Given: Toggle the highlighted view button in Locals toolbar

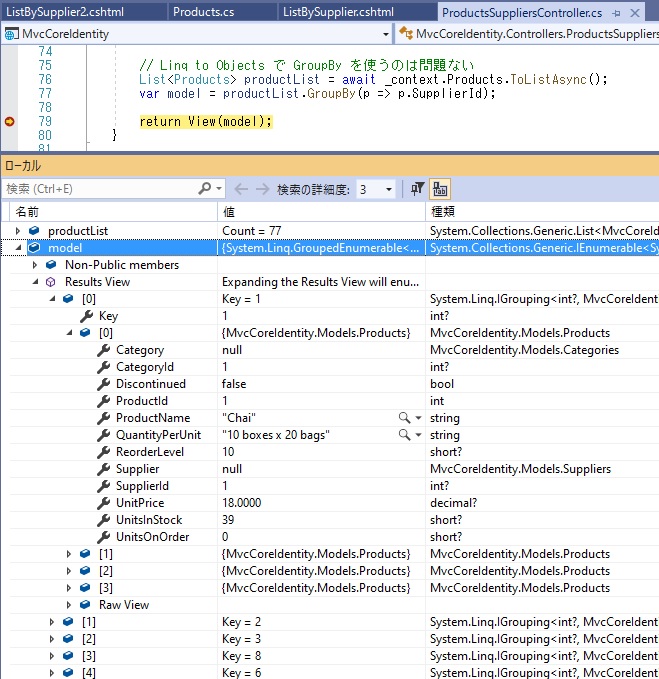Looking at the screenshot, I should (x=441, y=189).
